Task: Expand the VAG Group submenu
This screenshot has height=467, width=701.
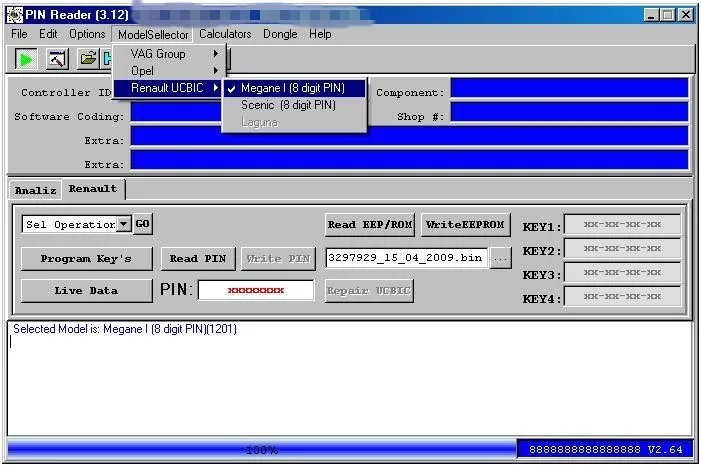Action: pos(169,54)
